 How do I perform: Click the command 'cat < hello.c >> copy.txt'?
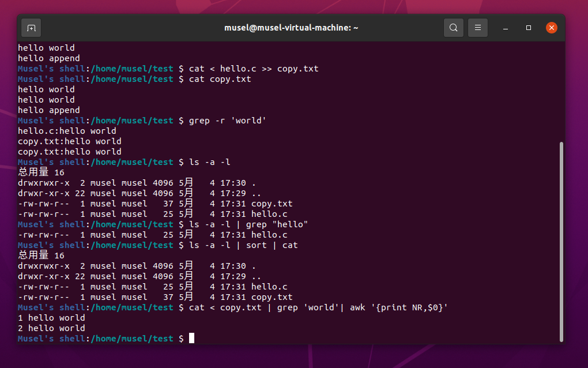pos(254,69)
